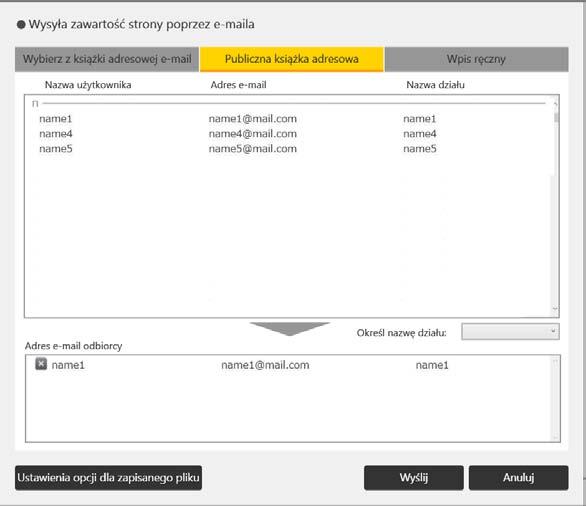Open the "Wpis ręczny" tab
Image resolution: width=586 pixels, height=506 pixels.
coord(476,59)
